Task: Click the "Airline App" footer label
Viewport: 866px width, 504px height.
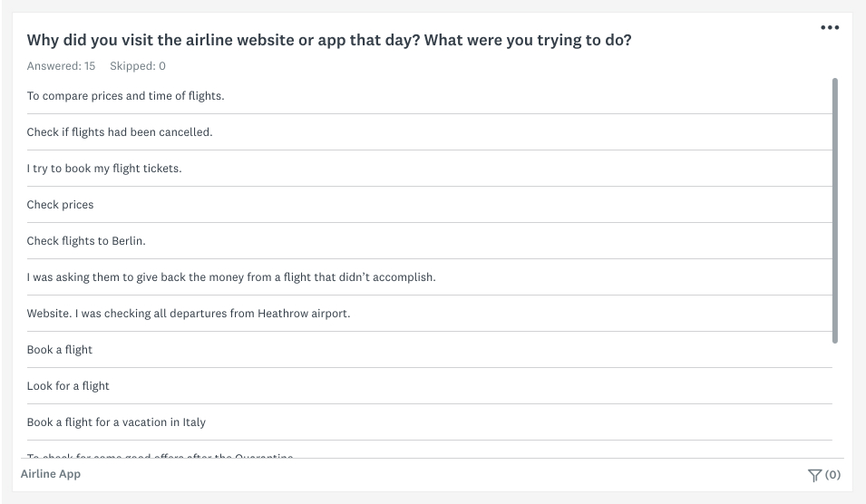Action: pyautogui.click(x=51, y=474)
